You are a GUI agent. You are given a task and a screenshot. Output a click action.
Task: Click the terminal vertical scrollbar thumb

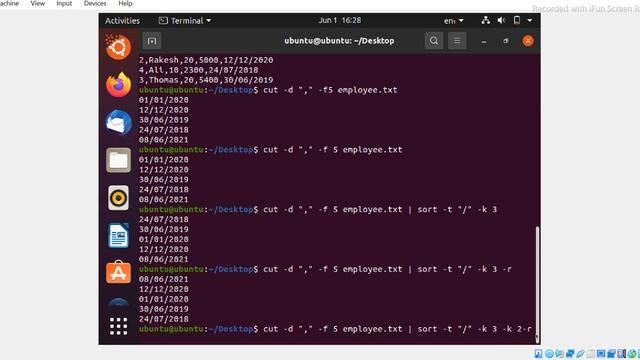(537, 283)
